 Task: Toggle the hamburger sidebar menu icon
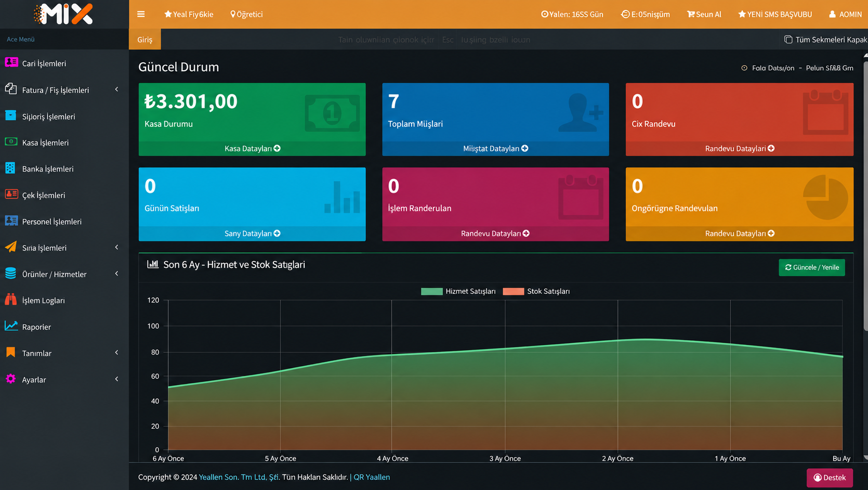[141, 14]
